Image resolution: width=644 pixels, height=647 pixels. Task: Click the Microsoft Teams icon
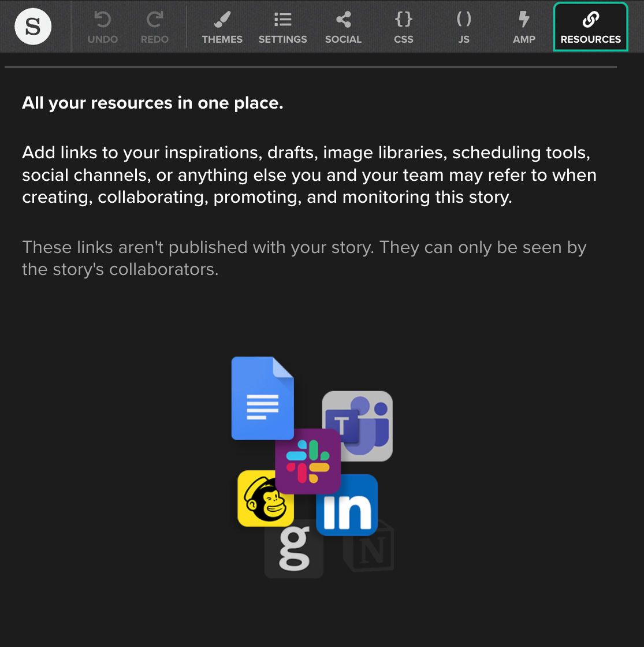coord(358,426)
